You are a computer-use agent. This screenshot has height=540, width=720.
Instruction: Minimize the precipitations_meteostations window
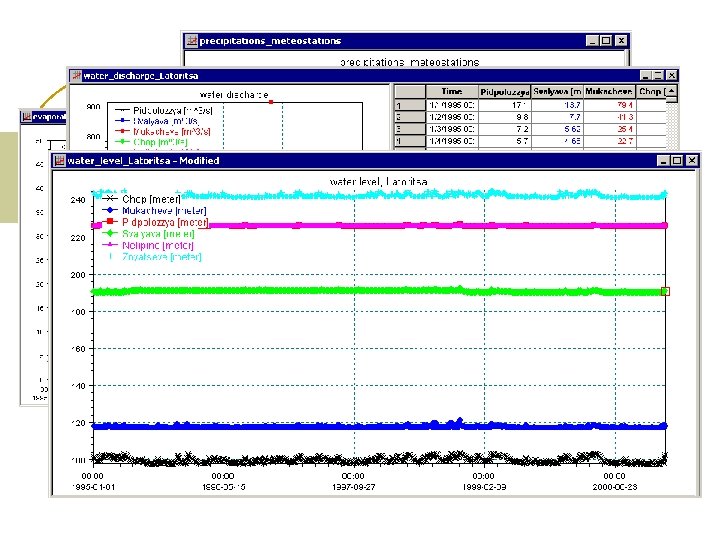click(x=592, y=41)
